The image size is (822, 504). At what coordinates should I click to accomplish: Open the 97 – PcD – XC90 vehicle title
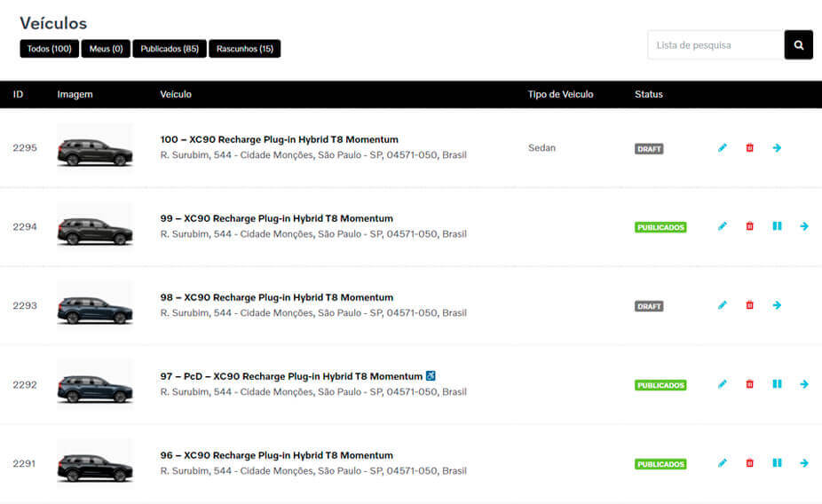tap(290, 376)
